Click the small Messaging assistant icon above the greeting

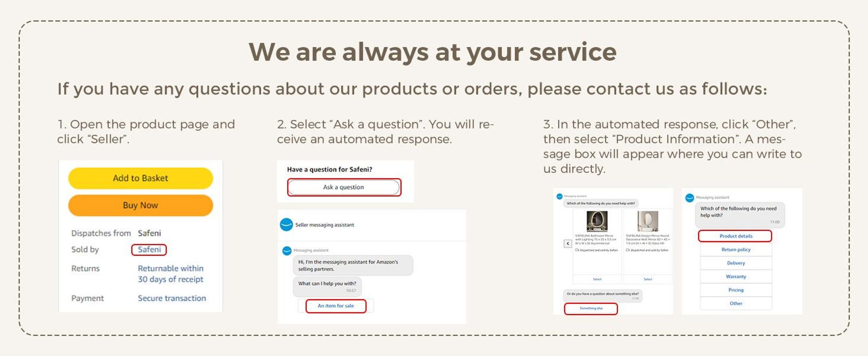coord(287,251)
